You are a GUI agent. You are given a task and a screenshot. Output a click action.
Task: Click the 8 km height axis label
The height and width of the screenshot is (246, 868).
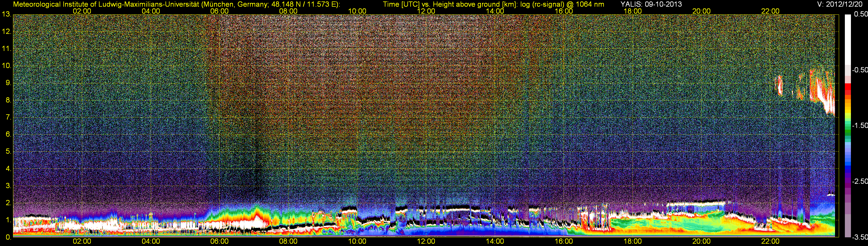tap(8, 100)
